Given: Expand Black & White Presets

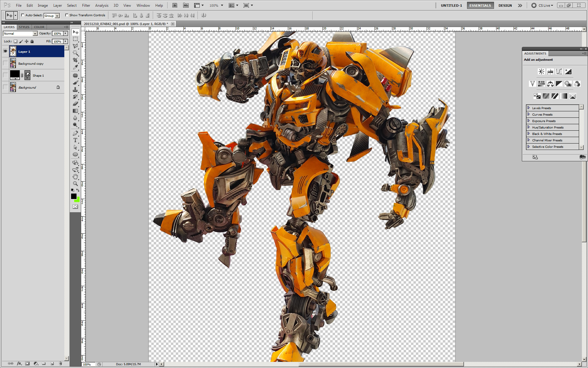Looking at the screenshot, I should coord(529,133).
